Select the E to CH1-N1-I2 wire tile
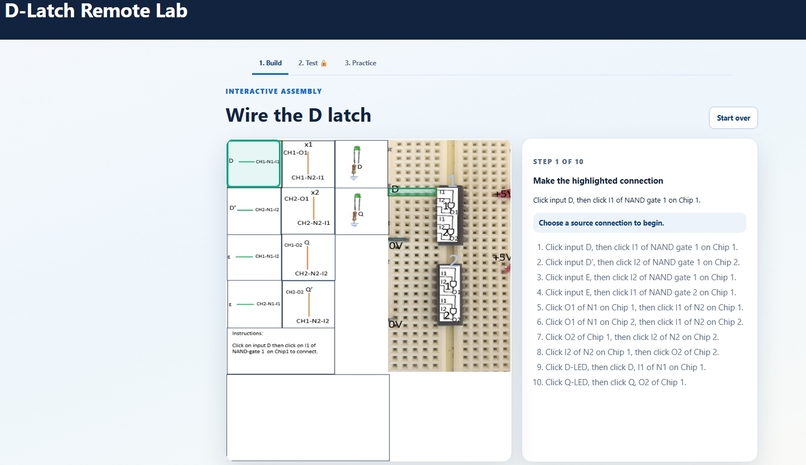The image size is (806, 465). tap(254, 257)
